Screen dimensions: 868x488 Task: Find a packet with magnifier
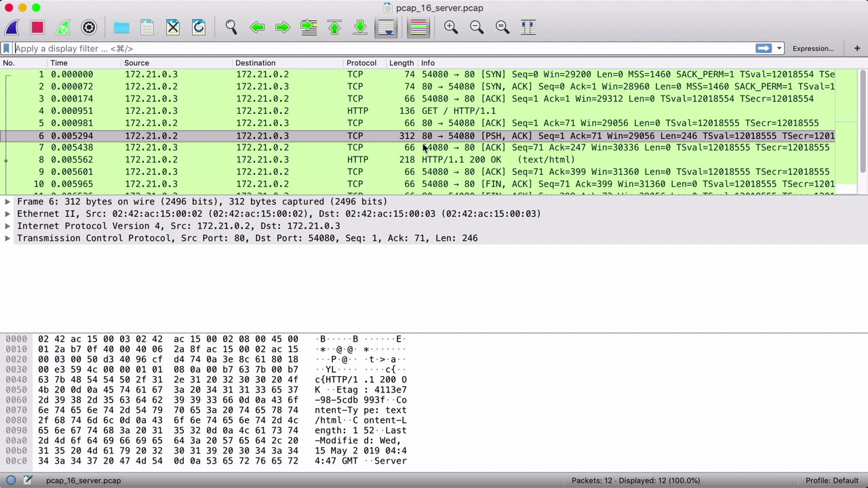231,27
